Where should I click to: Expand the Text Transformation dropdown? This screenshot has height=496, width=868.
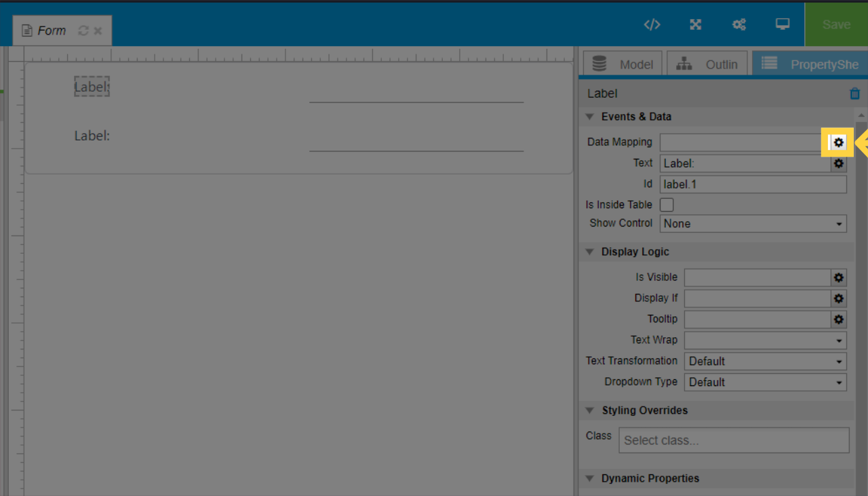click(x=765, y=362)
